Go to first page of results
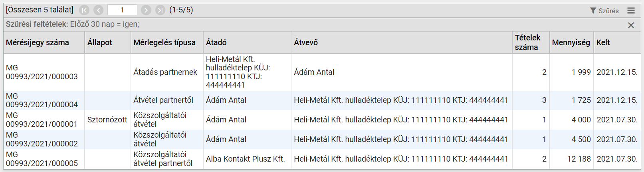This screenshot has height=172, width=644. pos(84,10)
